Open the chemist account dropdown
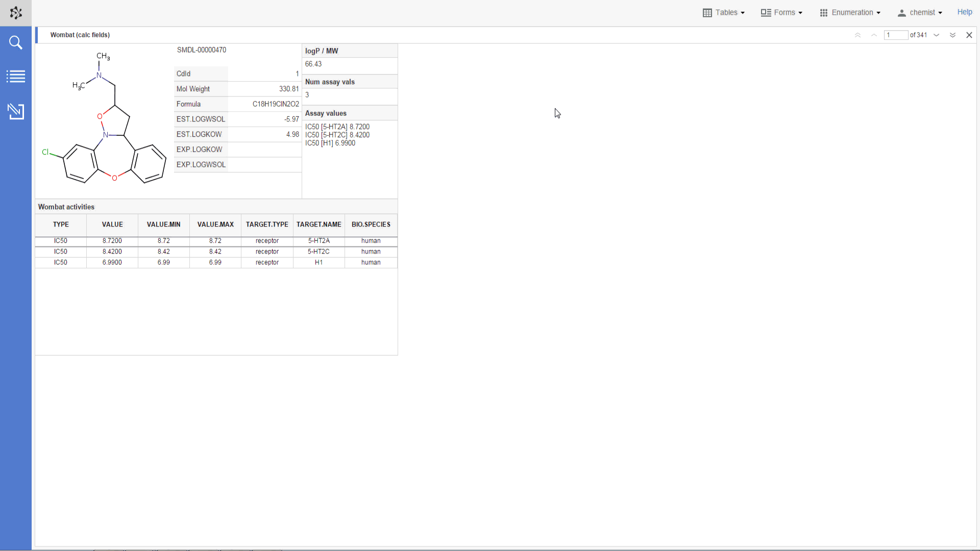Screen dimensions: 980x551 (924, 12)
